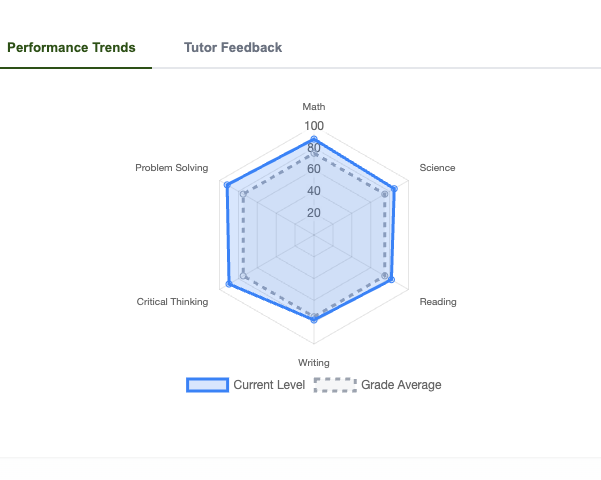
Task: Click the dashed Grade Average legend swatch
Action: click(x=335, y=385)
